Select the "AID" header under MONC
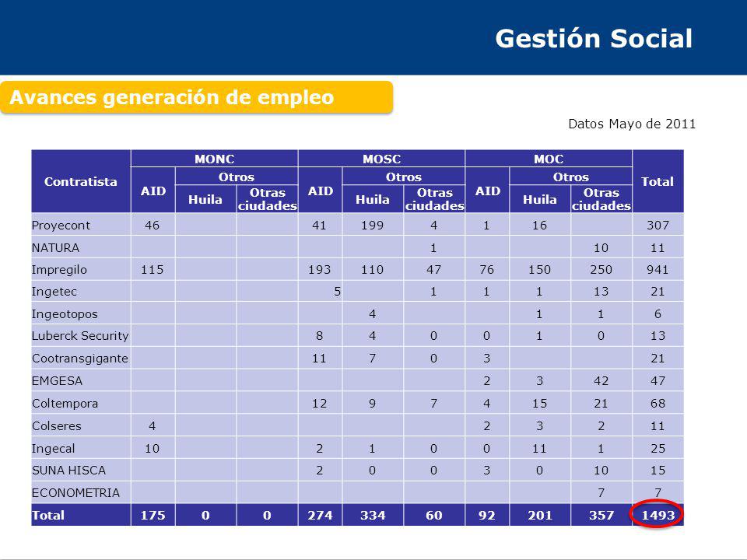The height and width of the screenshot is (560, 747). pos(153,191)
